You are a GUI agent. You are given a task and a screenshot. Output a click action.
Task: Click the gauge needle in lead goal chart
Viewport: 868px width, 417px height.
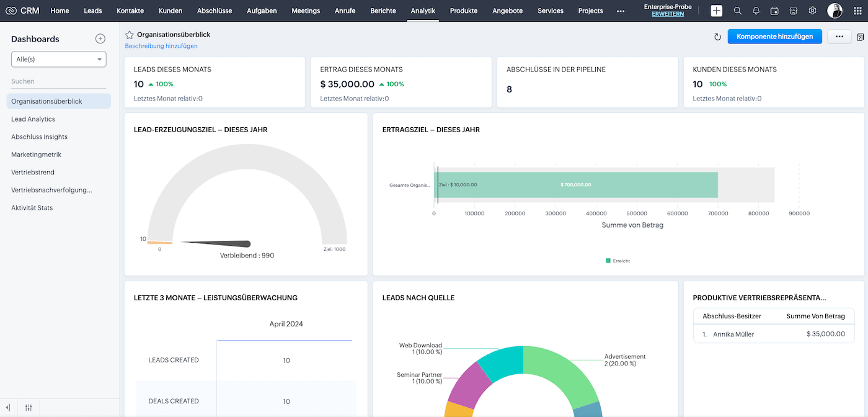(x=216, y=244)
